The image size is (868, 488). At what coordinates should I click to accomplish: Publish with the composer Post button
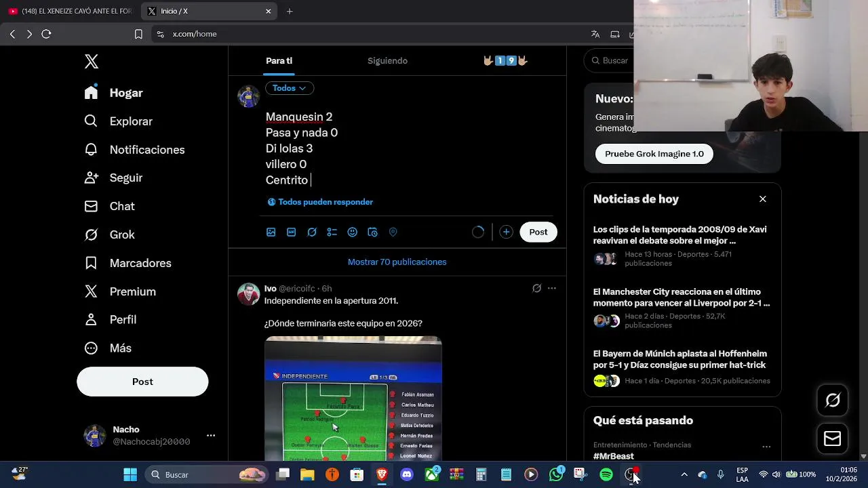coord(538,232)
